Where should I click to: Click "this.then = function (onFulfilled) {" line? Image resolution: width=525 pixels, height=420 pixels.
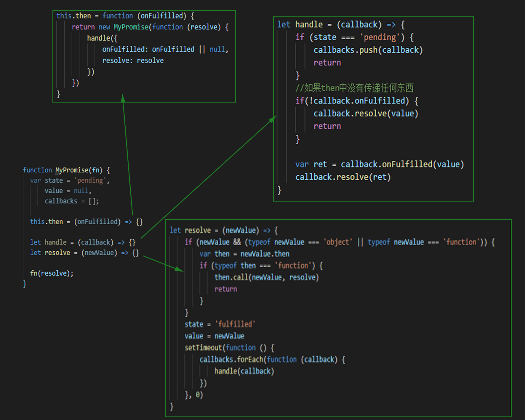coord(125,16)
